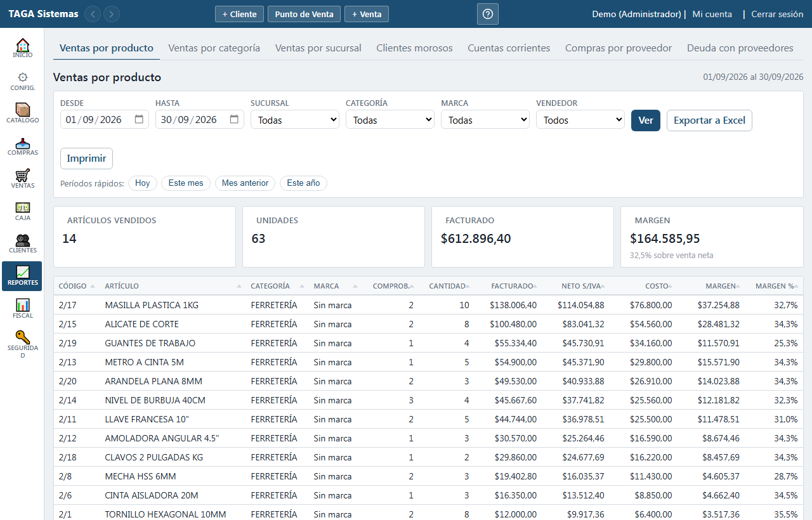812x520 pixels.
Task: Select the Este año quick period
Action: point(304,183)
